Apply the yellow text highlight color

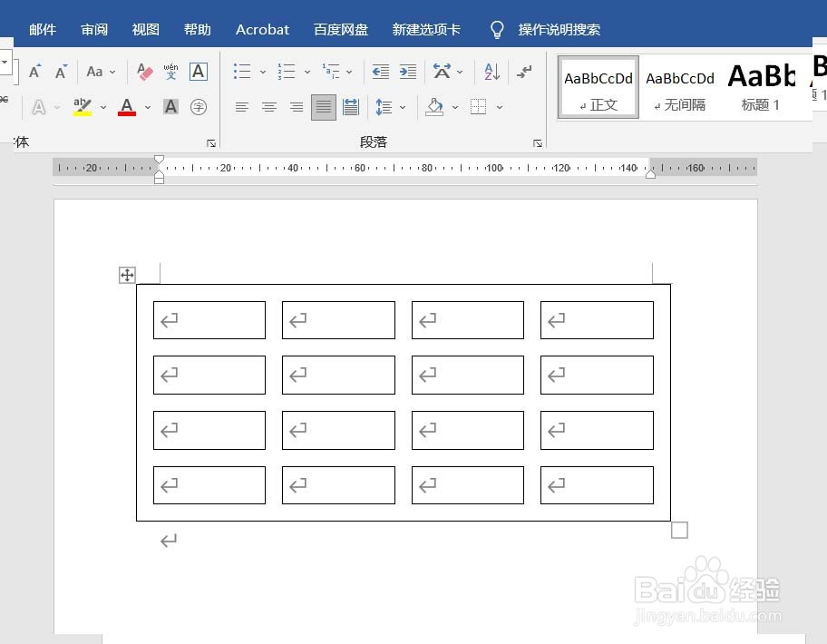[83, 107]
